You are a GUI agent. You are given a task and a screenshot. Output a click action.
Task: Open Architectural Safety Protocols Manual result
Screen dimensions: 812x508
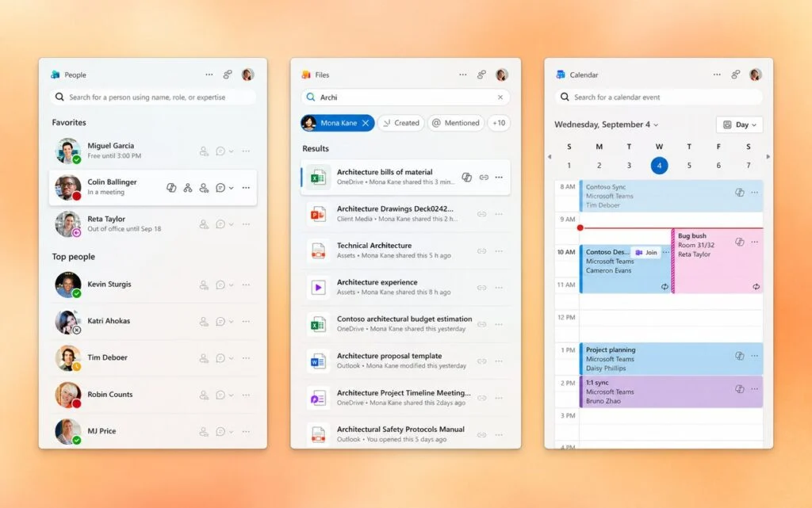point(405,434)
